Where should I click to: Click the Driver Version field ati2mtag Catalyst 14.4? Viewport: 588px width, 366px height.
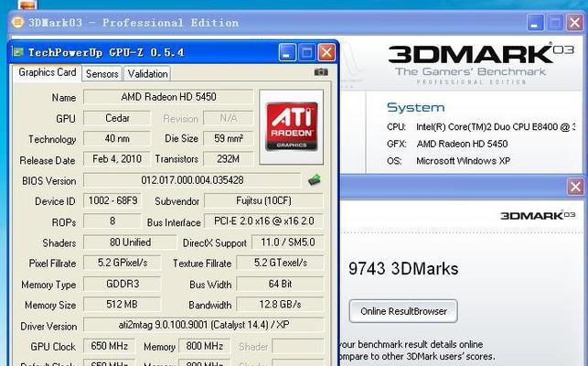point(203,325)
